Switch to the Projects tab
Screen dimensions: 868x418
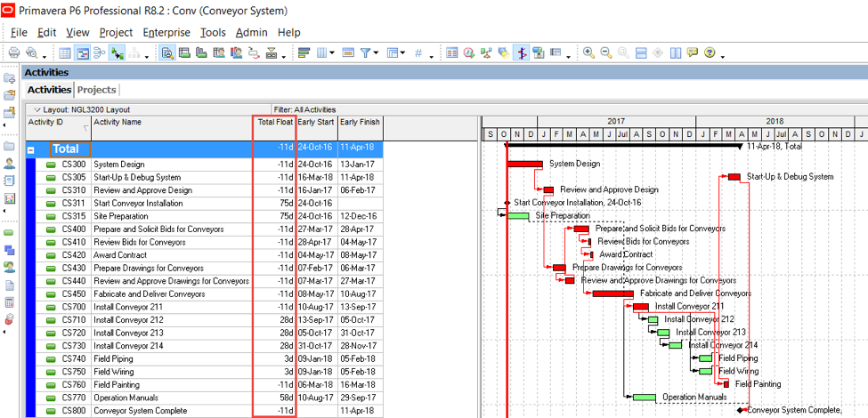coord(97,90)
